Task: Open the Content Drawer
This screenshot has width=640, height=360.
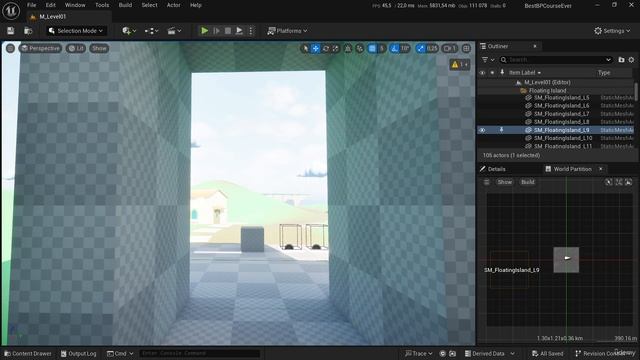Action: pos(28,353)
